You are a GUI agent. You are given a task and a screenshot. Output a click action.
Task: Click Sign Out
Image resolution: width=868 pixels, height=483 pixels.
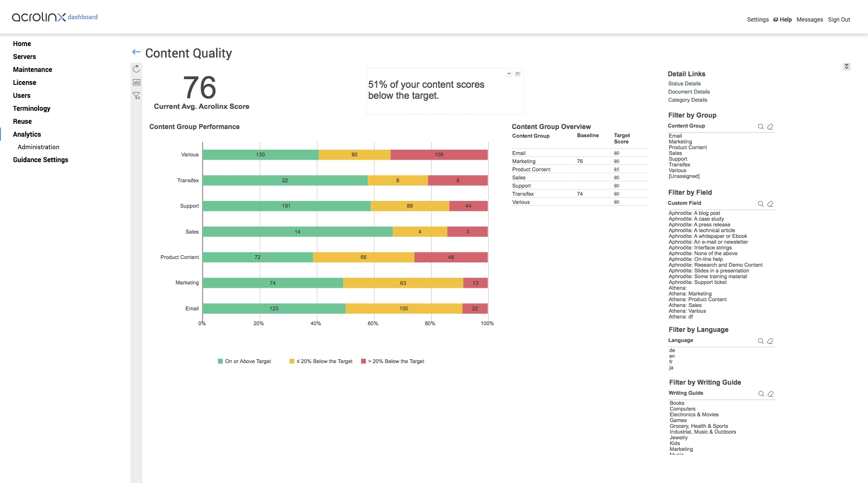[x=839, y=20]
